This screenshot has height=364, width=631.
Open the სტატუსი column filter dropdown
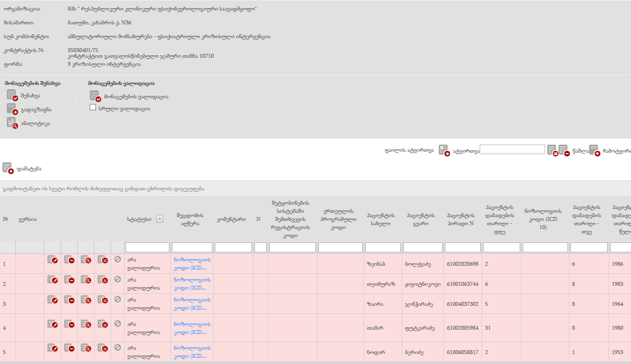tap(159, 219)
